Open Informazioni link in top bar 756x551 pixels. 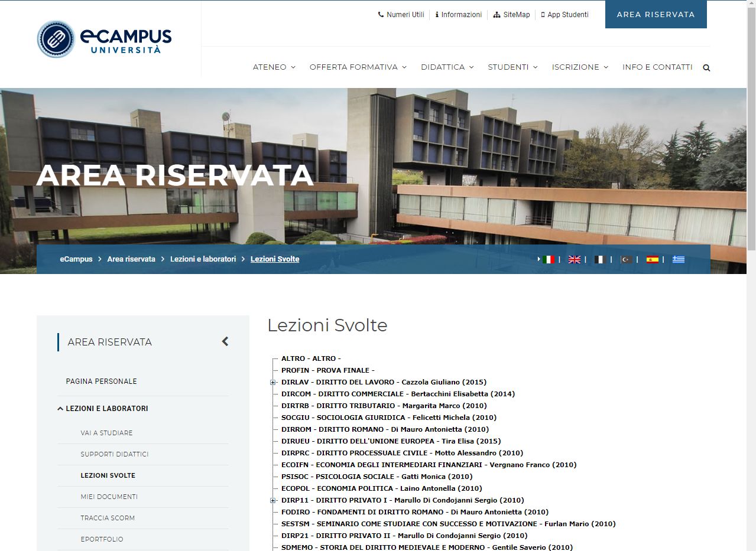(458, 15)
